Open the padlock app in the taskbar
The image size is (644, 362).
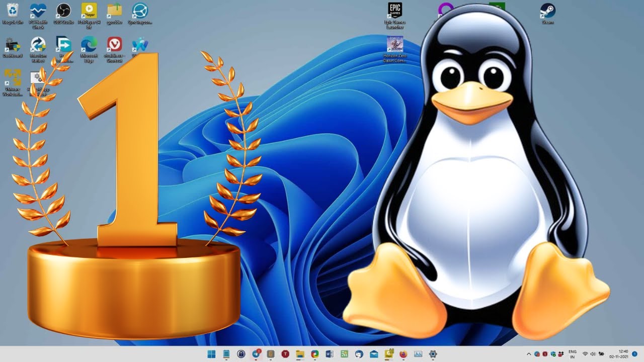[x=241, y=354]
